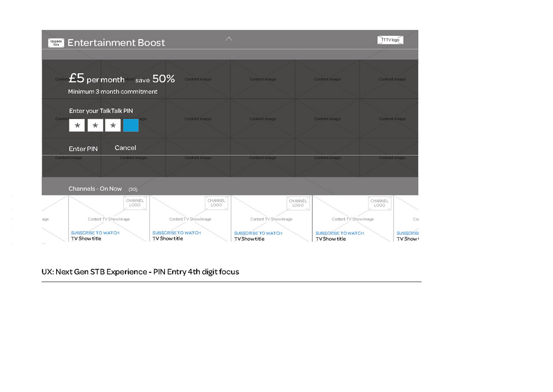Click the £5 per month price text

(x=97, y=79)
